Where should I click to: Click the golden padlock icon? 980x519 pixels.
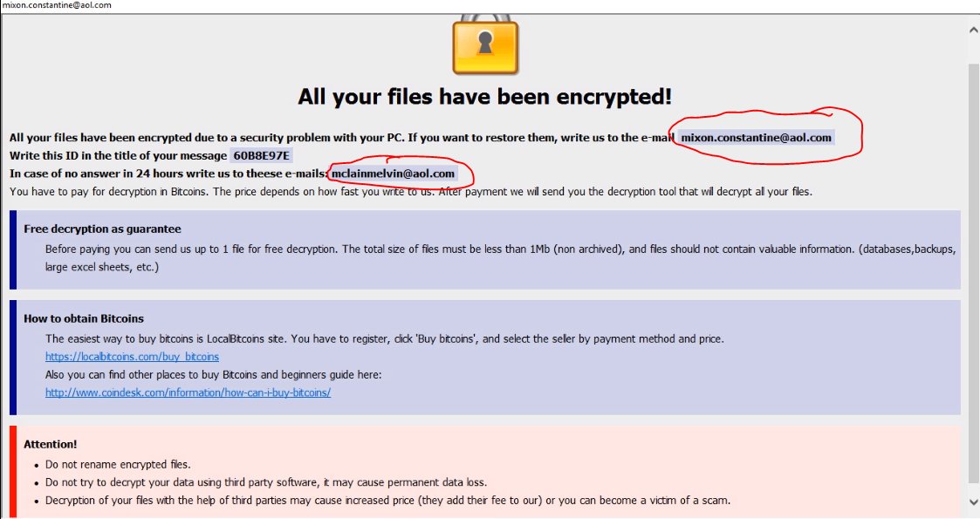pos(484,44)
